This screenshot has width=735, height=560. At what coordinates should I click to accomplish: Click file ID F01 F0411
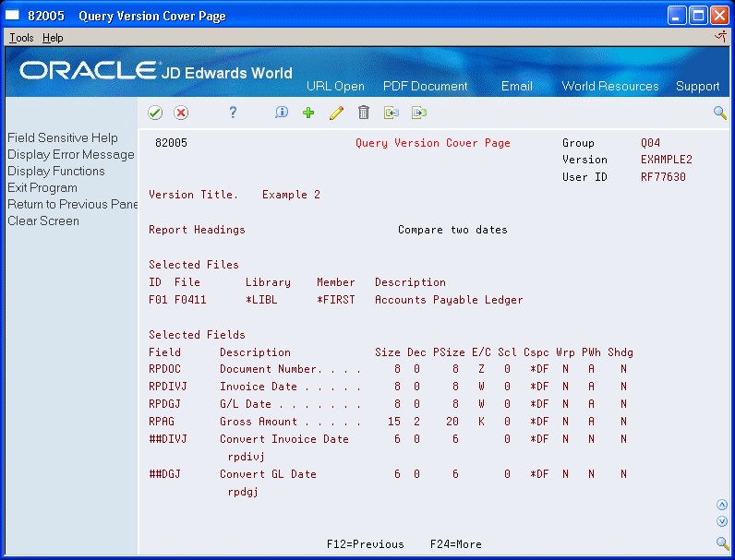(x=177, y=300)
